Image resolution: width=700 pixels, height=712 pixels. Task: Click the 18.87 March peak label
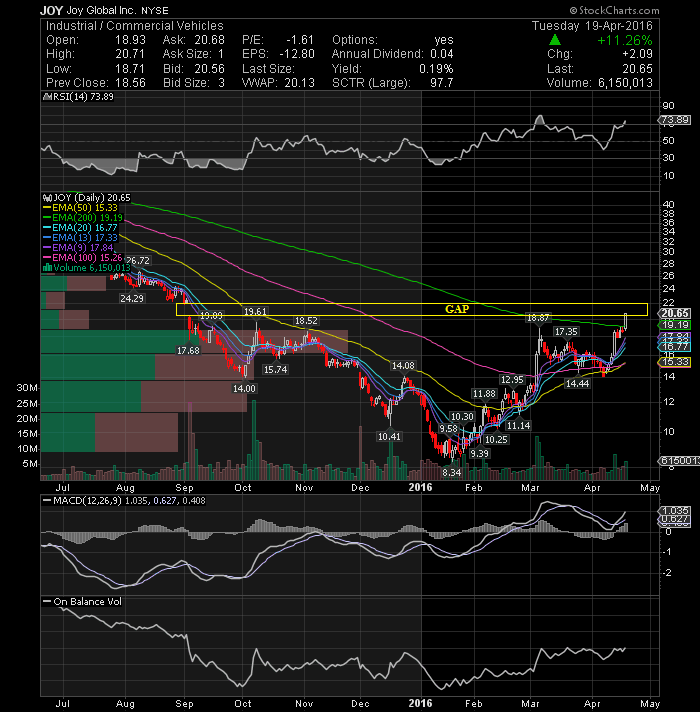(x=538, y=318)
